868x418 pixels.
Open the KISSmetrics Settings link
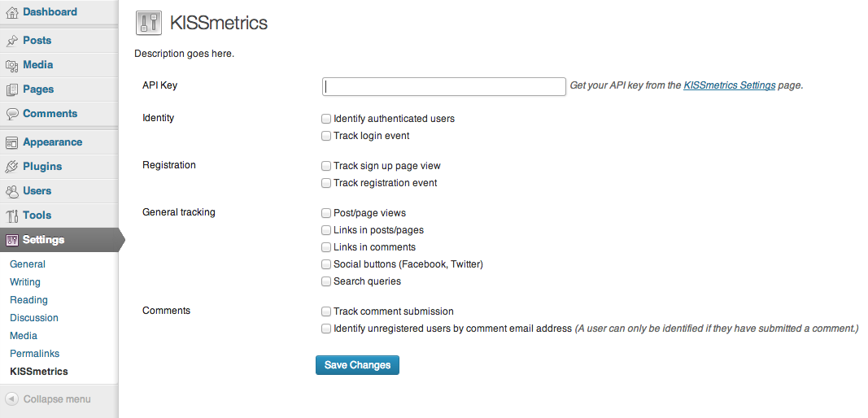[x=729, y=85]
